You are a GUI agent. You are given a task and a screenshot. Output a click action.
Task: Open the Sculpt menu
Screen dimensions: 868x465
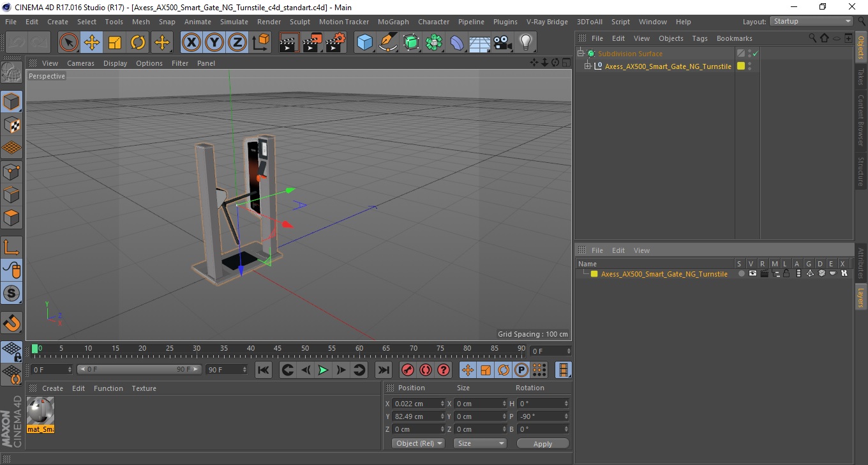click(x=300, y=22)
